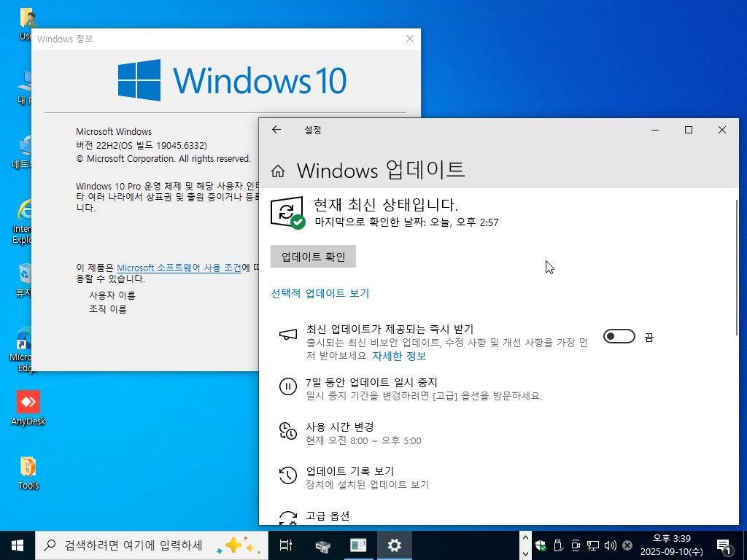Open Microsoft 소프트웨어 사용 조건 link in Windows 정보
This screenshot has width=747, height=560.
(x=179, y=268)
